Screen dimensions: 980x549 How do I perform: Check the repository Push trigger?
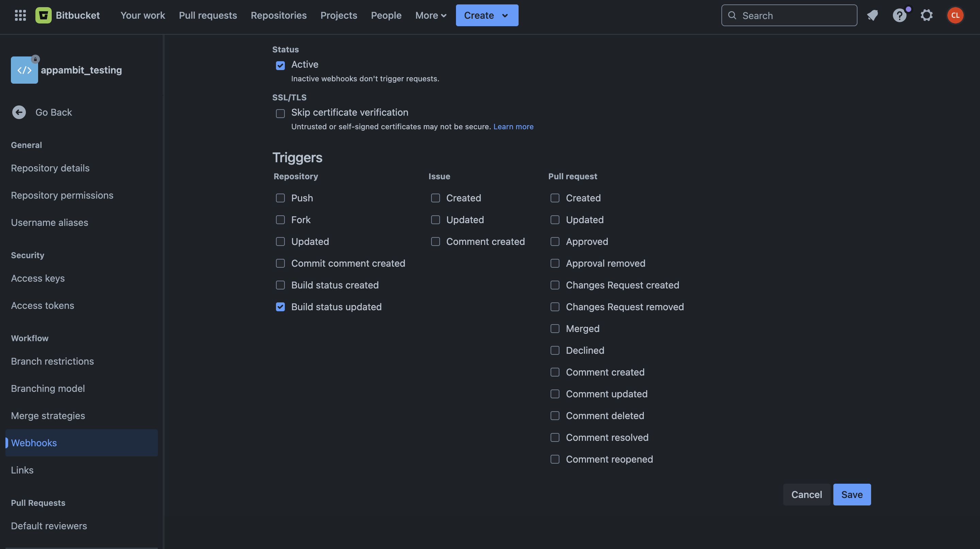[x=280, y=198]
